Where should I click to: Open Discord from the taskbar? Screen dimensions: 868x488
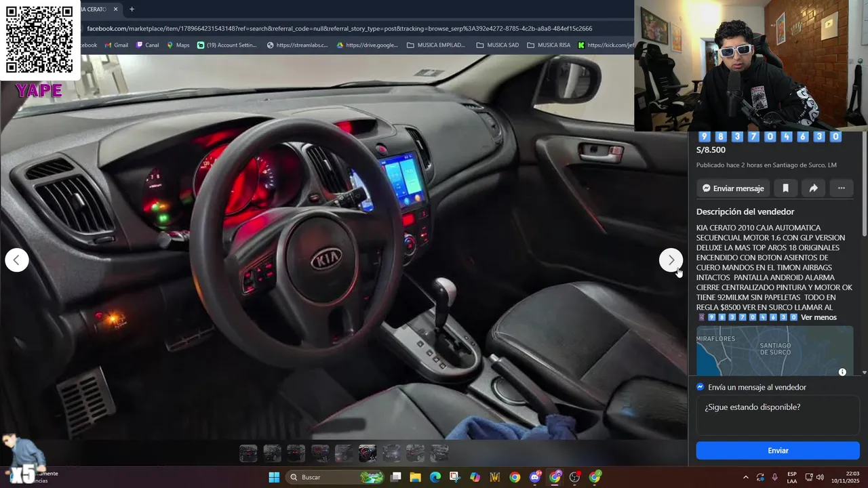(x=535, y=477)
